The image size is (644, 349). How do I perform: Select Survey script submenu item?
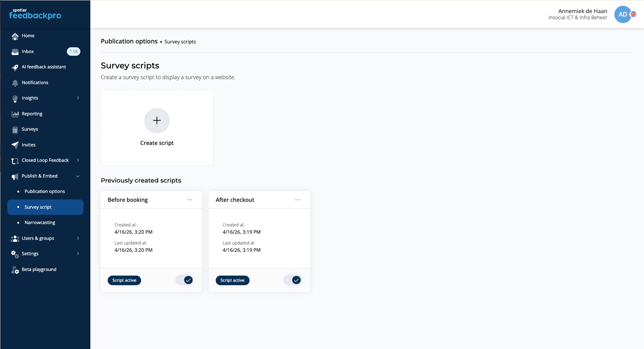(x=45, y=207)
